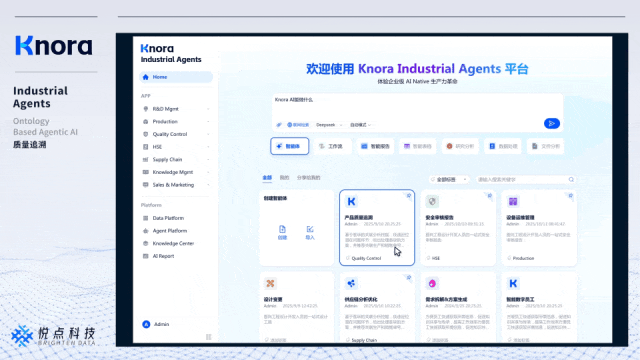The image size is (640, 360).
Task: Toggle pin on the Production card
Action: (x=570, y=196)
